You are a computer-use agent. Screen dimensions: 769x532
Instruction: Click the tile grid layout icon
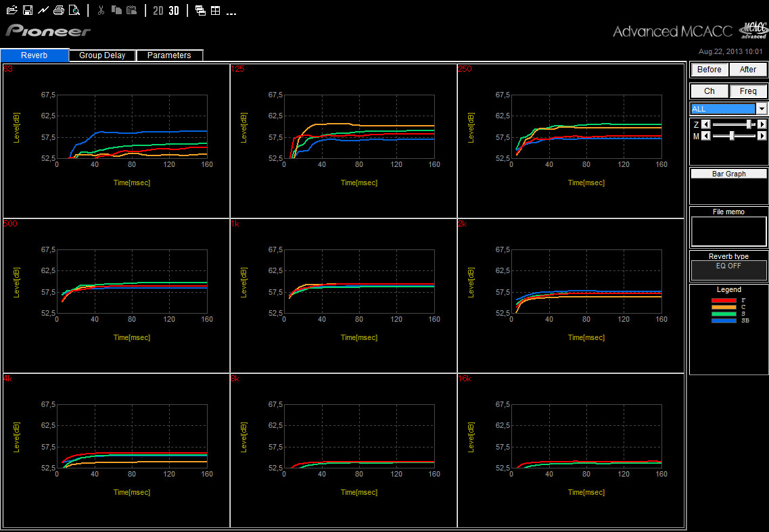(215, 10)
